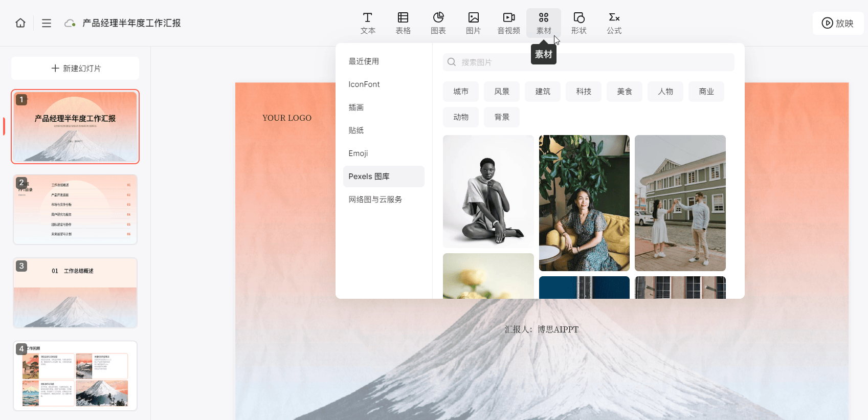Select the IconFont category
This screenshot has height=420, width=868.
click(364, 84)
